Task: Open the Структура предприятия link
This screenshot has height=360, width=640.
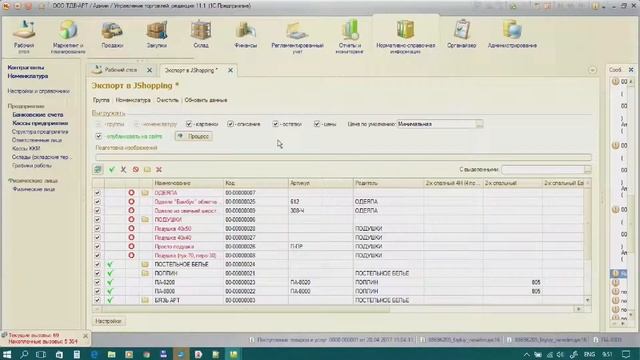Action: coord(40,132)
